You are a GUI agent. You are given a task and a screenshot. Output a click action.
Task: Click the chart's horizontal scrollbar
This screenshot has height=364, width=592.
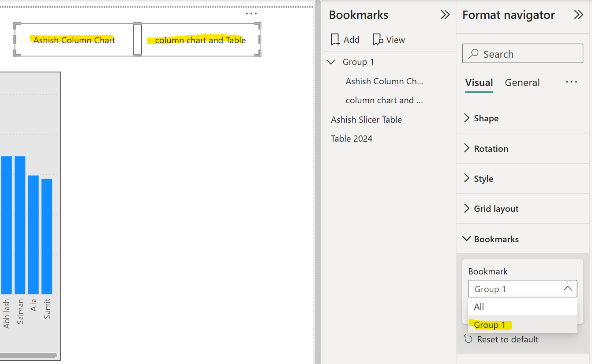[29, 355]
